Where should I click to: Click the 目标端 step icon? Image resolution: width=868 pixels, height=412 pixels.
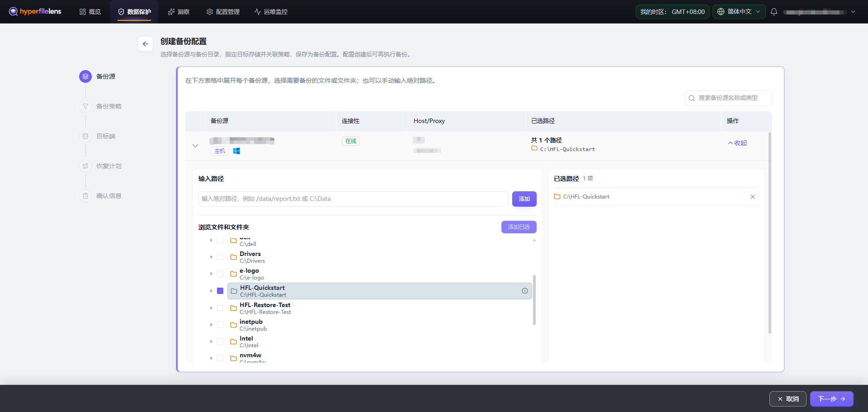85,136
